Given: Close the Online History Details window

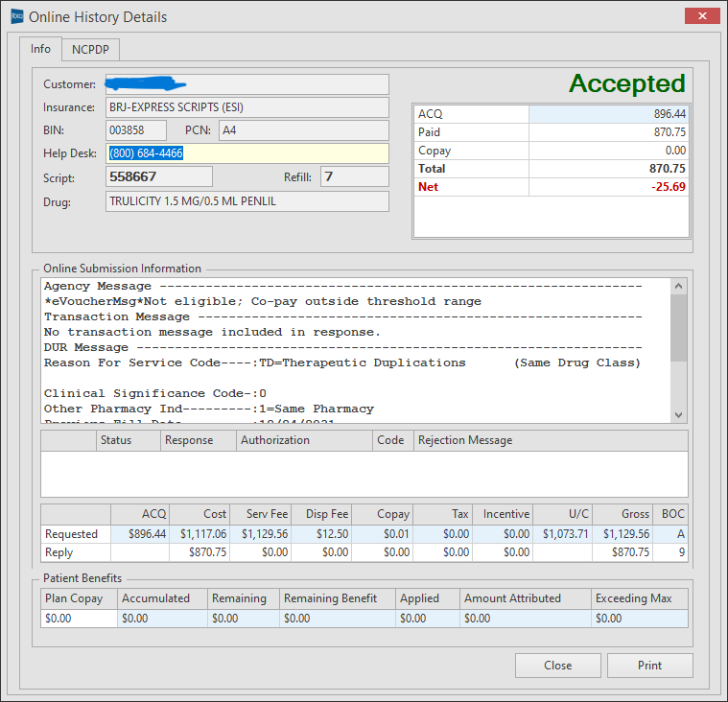Looking at the screenshot, I should click(702, 15).
